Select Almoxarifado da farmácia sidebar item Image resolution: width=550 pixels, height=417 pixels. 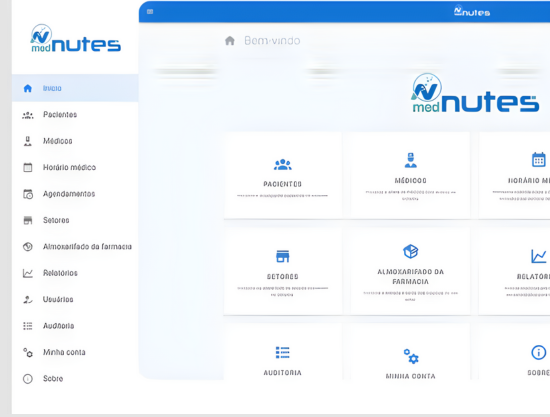(x=75, y=247)
